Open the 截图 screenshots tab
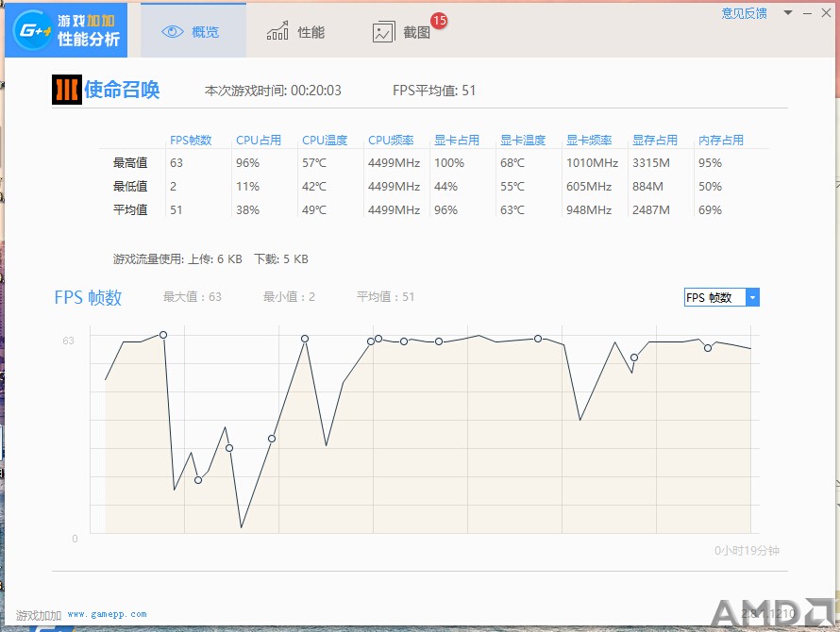Viewport: 840px width, 632px height. click(x=402, y=32)
